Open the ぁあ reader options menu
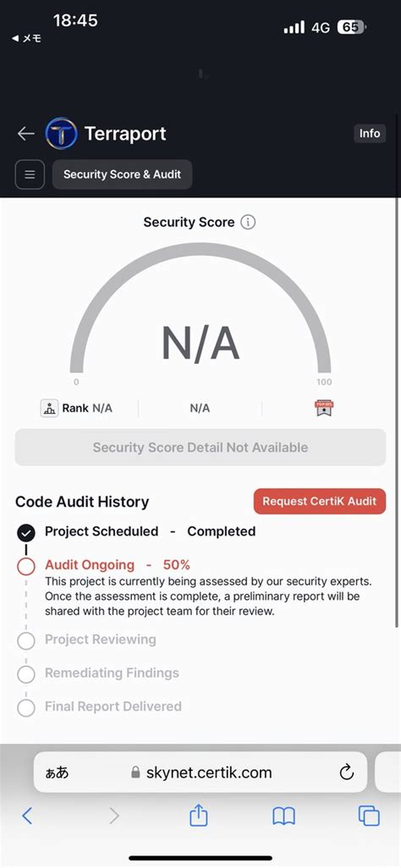Image resolution: width=401 pixels, height=868 pixels. point(57,772)
